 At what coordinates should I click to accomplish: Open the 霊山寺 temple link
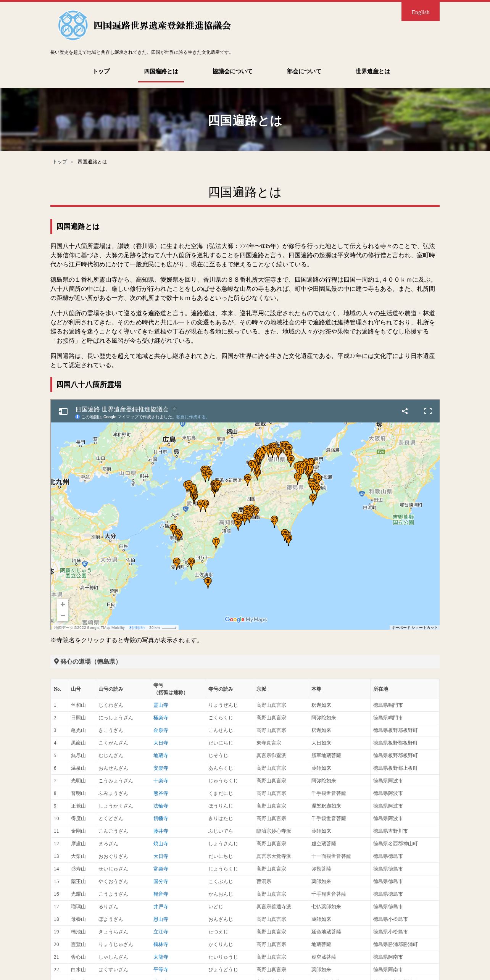point(161,705)
